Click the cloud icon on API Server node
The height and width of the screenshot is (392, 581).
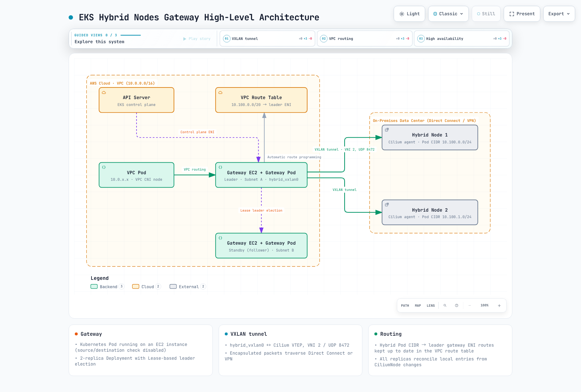point(104,93)
